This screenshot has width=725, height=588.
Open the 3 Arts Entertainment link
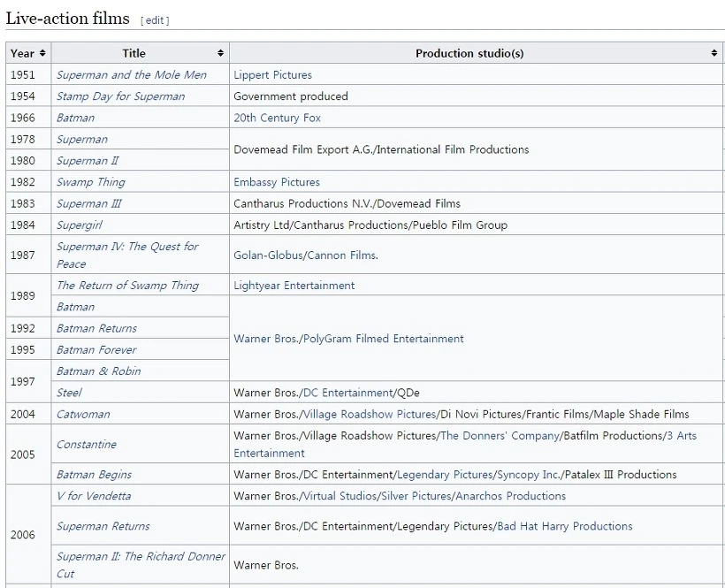click(x=465, y=444)
